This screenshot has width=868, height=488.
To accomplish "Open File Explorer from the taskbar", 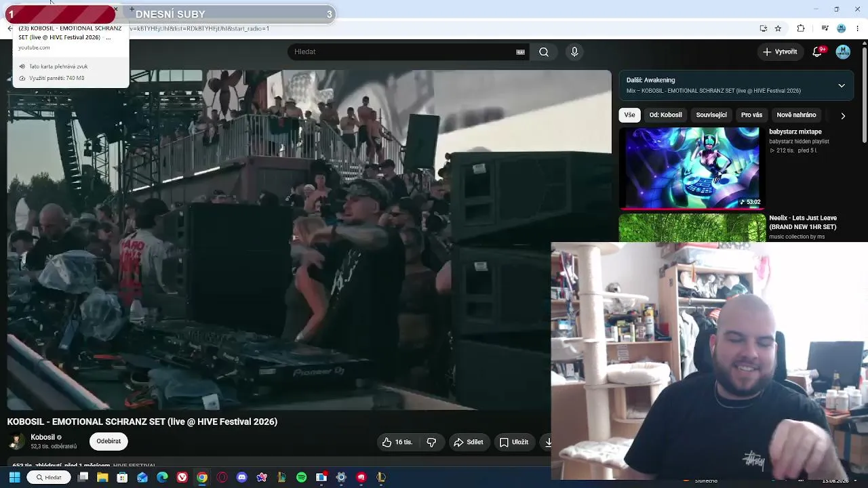I will click(102, 477).
